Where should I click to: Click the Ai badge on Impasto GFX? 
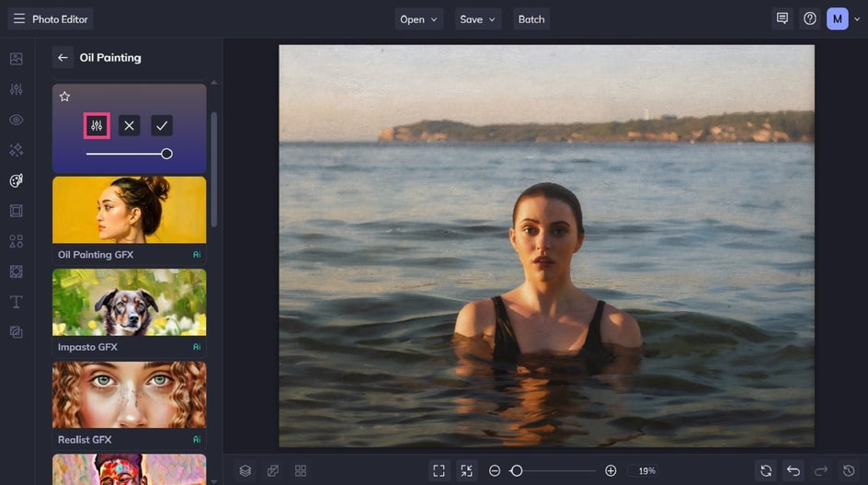click(197, 347)
